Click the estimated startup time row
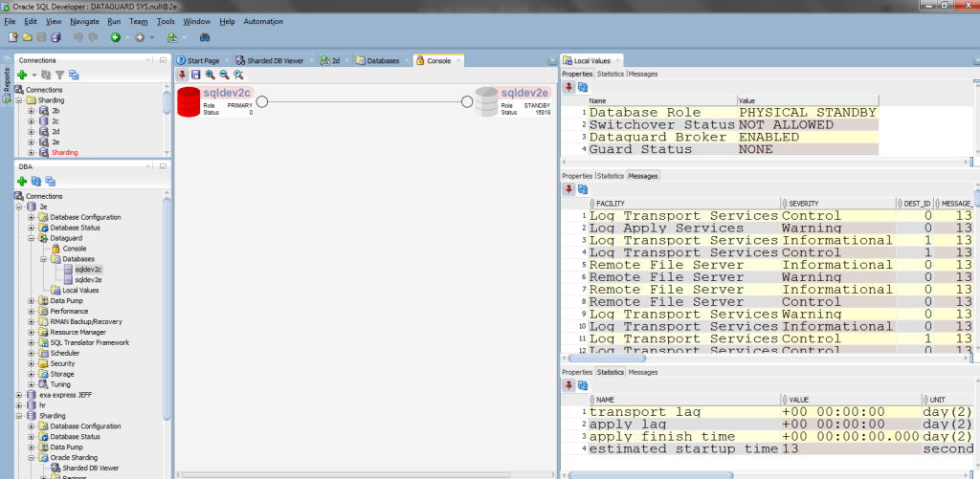 click(780, 449)
